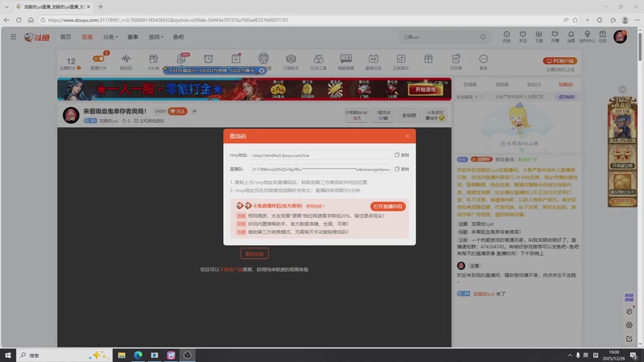Click the search magnifier icon
644x362 pixels.
(483, 37)
